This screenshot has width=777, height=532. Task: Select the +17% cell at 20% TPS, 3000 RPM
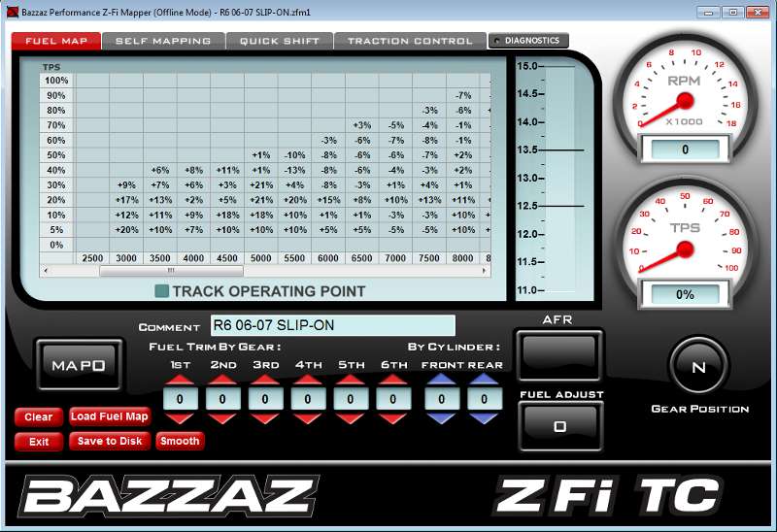126,200
